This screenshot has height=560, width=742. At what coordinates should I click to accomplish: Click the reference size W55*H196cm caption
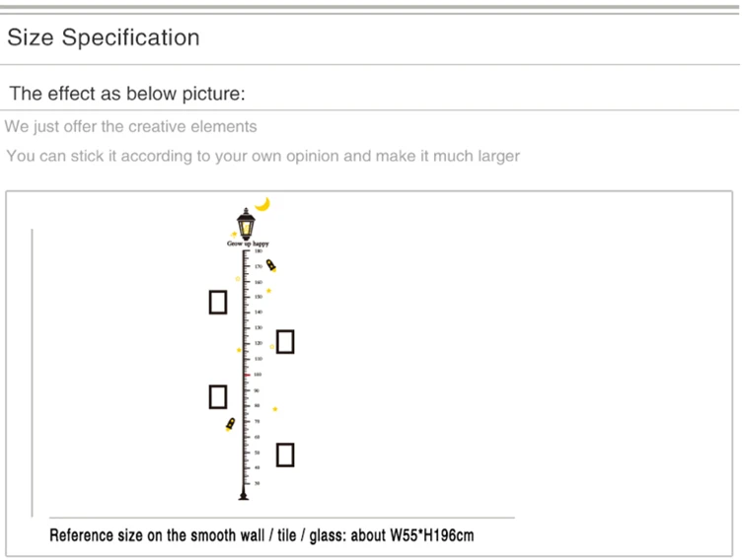pyautogui.click(x=261, y=535)
